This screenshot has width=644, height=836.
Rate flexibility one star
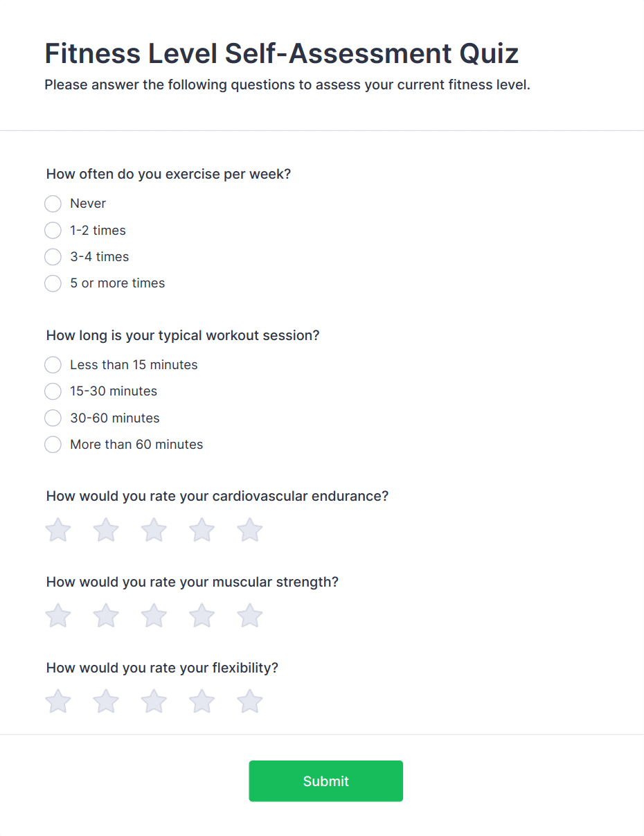tap(58, 702)
